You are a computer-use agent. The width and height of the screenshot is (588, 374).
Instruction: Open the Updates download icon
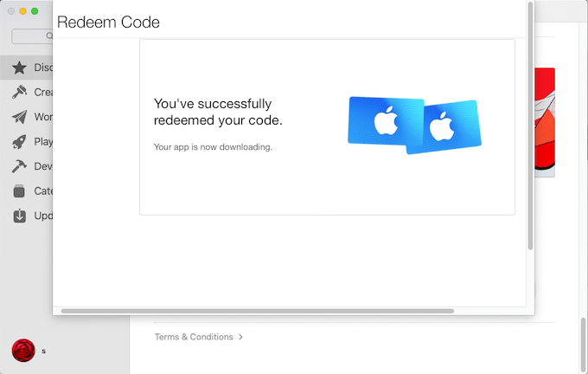click(20, 216)
